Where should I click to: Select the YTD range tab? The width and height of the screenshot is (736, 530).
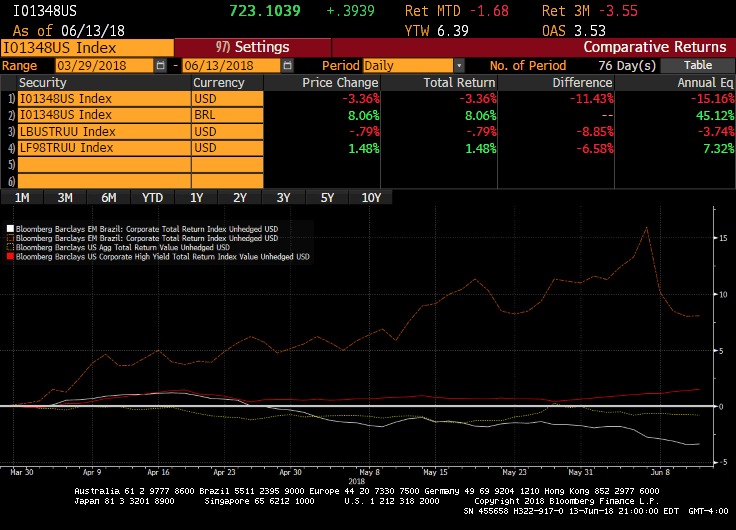[153, 198]
